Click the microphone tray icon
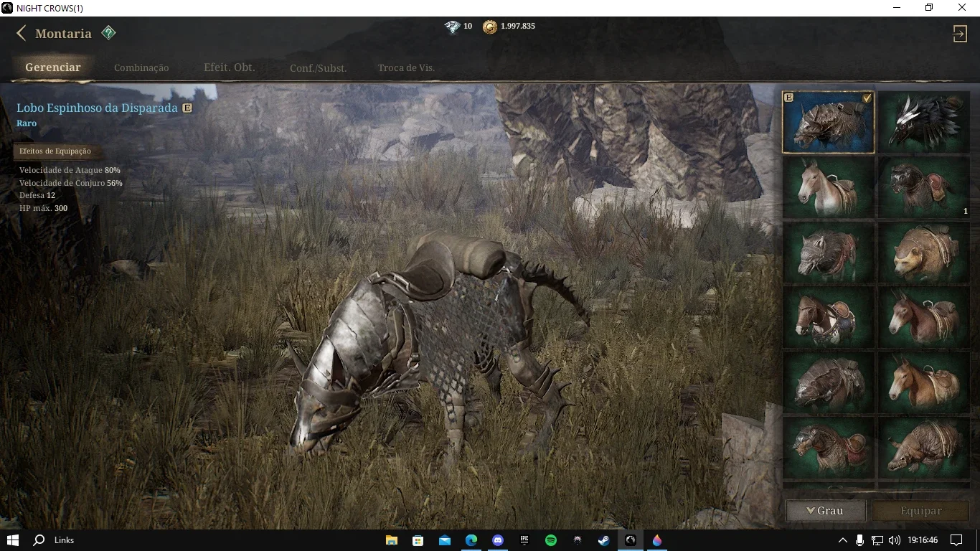Viewport: 980px width, 551px height. coord(860,540)
